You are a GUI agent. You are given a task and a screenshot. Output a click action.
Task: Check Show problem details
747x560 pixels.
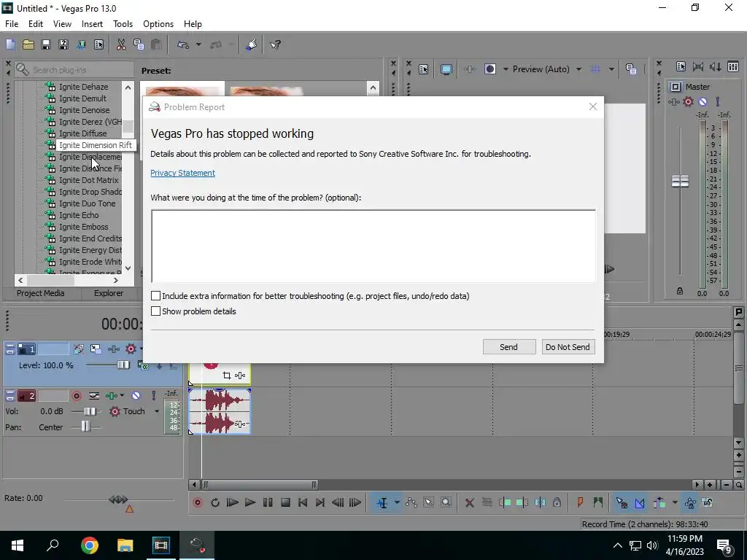(156, 311)
